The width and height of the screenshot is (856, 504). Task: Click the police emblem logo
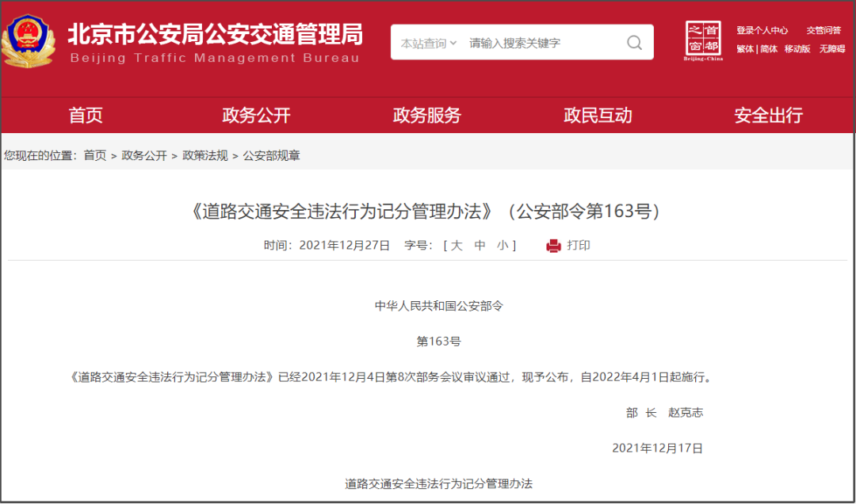tap(28, 41)
